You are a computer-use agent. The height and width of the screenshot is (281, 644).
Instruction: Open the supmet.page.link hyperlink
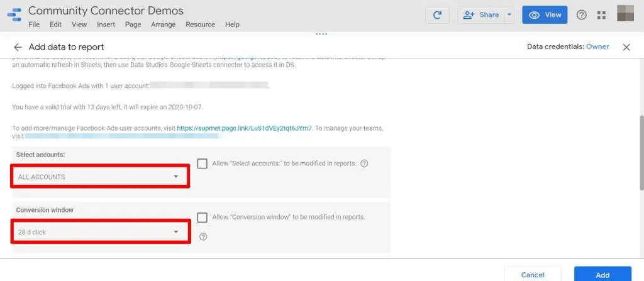pos(245,128)
